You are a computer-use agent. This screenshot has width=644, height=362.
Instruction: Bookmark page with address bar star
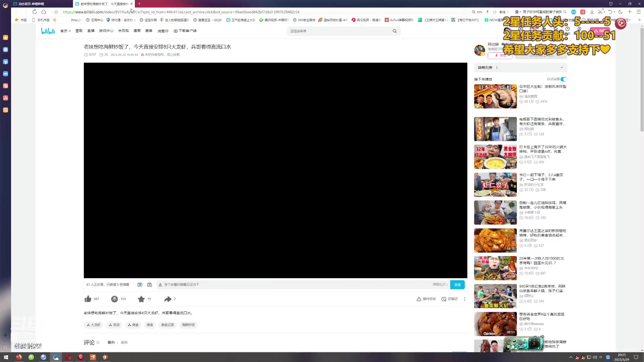(x=56, y=12)
